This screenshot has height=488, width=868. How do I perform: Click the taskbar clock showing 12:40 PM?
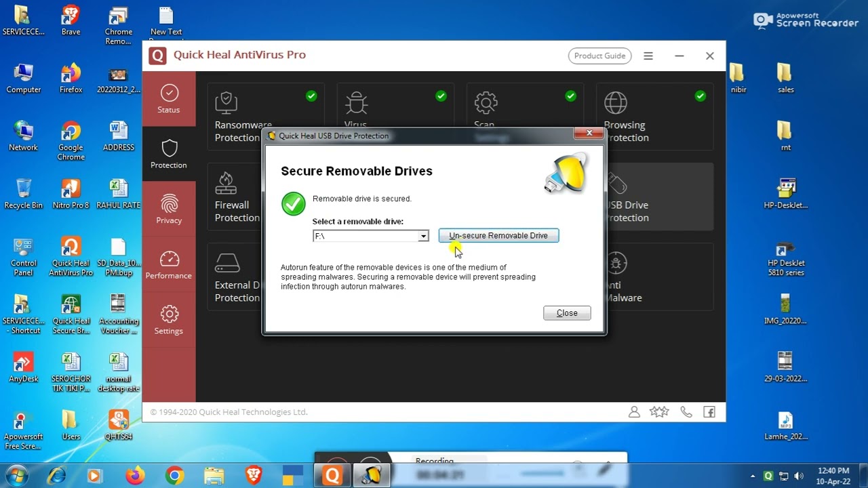coord(833,476)
